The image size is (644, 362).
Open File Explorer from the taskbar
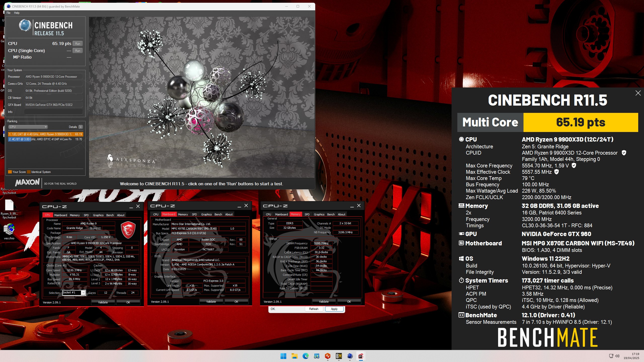tap(294, 356)
